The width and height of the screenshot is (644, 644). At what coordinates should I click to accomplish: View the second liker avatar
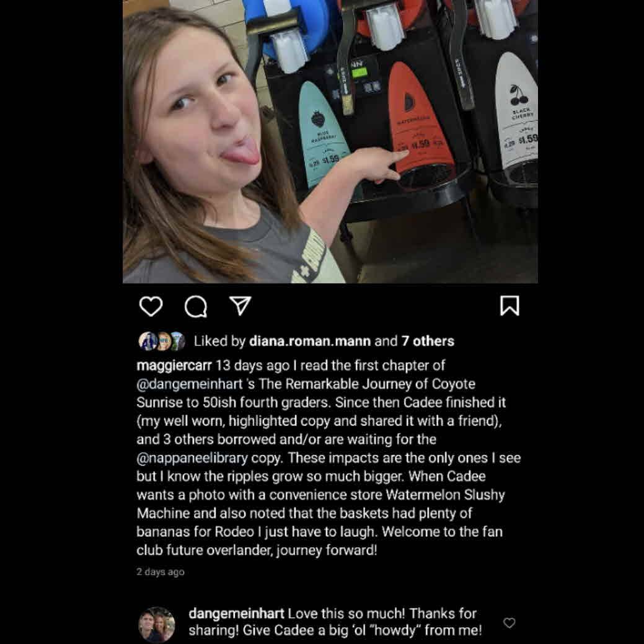[x=162, y=341]
